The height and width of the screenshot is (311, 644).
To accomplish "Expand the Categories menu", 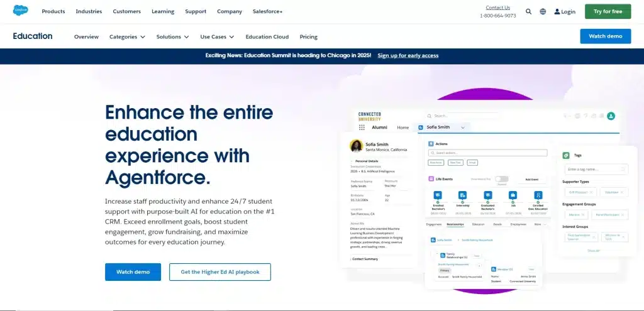I will 127,37.
